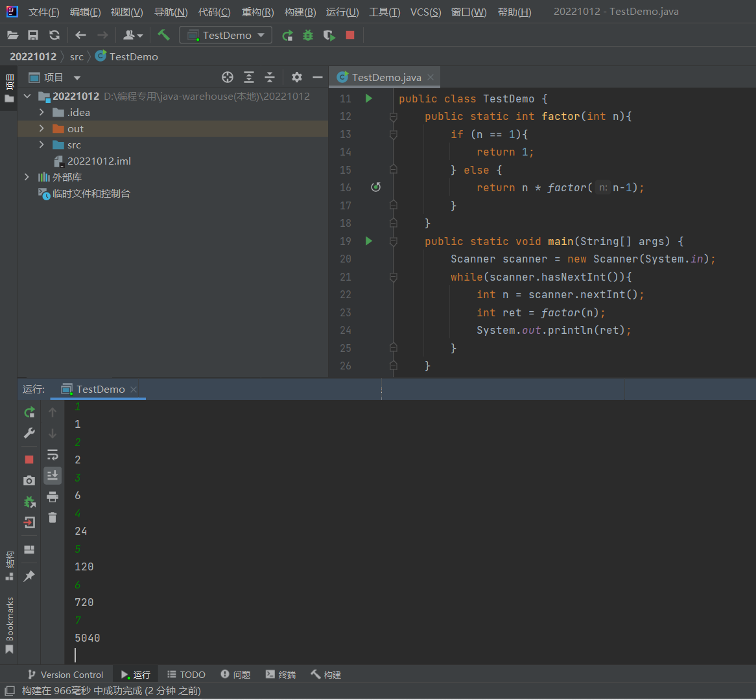Click the locate target icon in project panel
This screenshot has width=756, height=700.
tap(228, 77)
